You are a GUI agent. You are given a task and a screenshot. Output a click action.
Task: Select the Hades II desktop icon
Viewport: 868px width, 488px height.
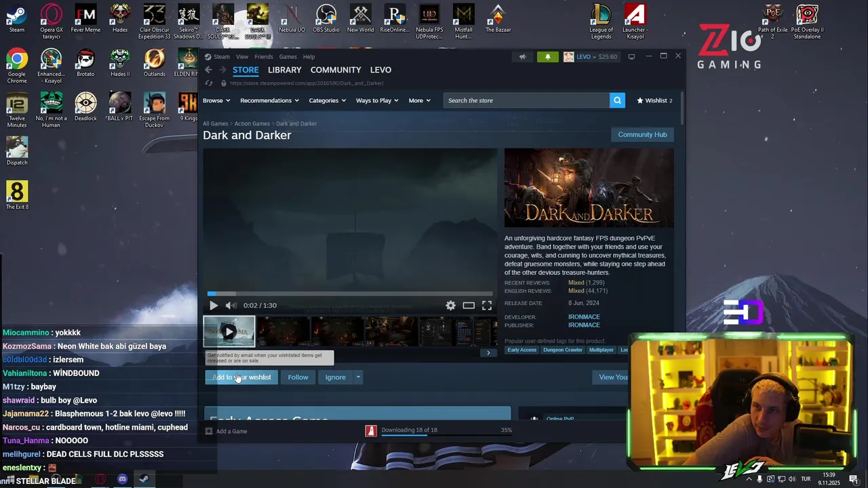[x=120, y=63]
